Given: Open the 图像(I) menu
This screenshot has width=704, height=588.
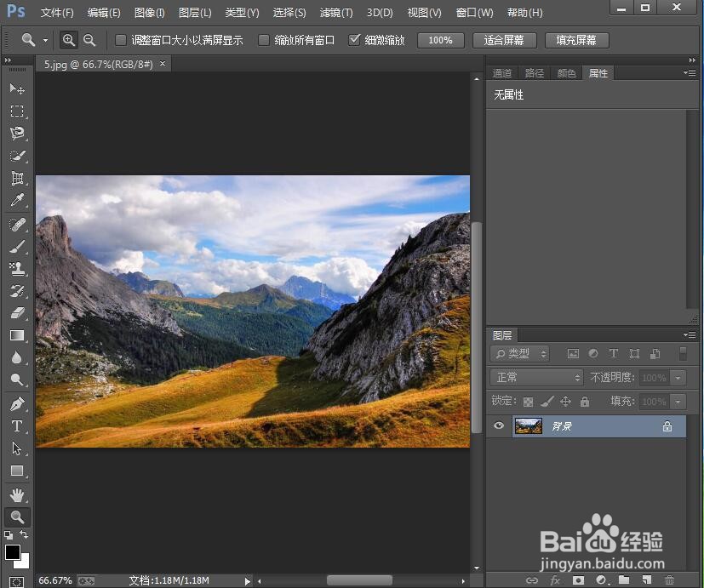Looking at the screenshot, I should coord(150,13).
